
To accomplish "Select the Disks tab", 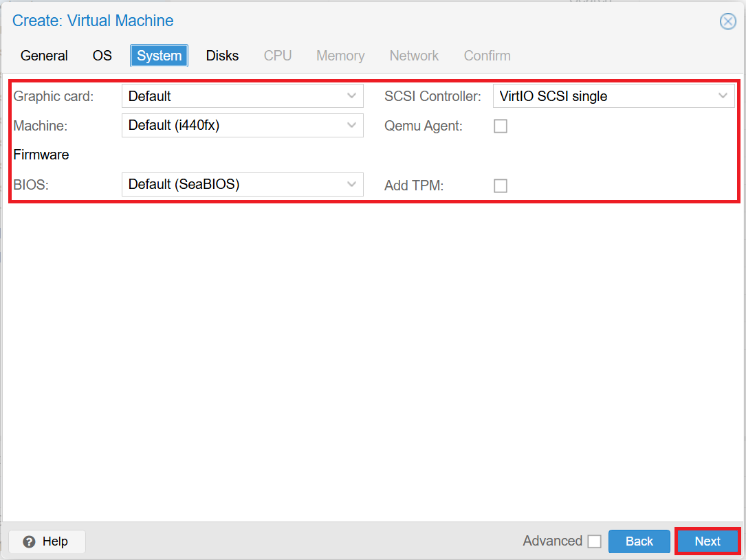I will tap(221, 56).
